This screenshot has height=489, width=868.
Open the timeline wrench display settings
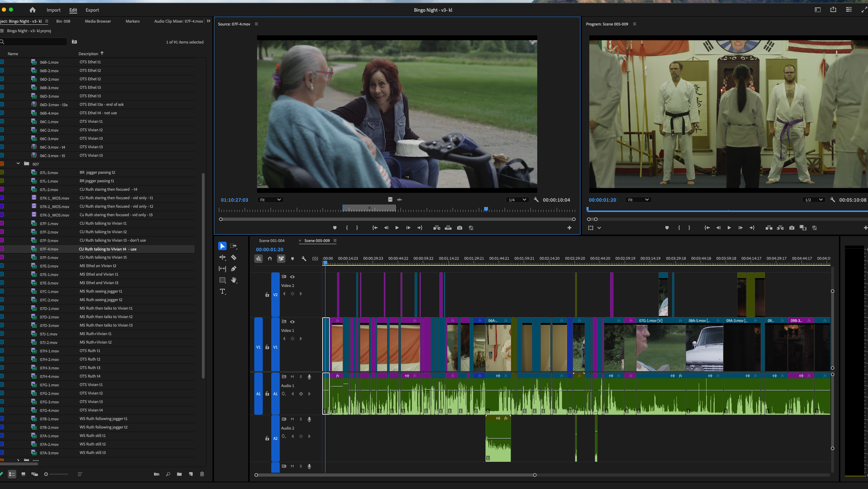click(x=303, y=259)
